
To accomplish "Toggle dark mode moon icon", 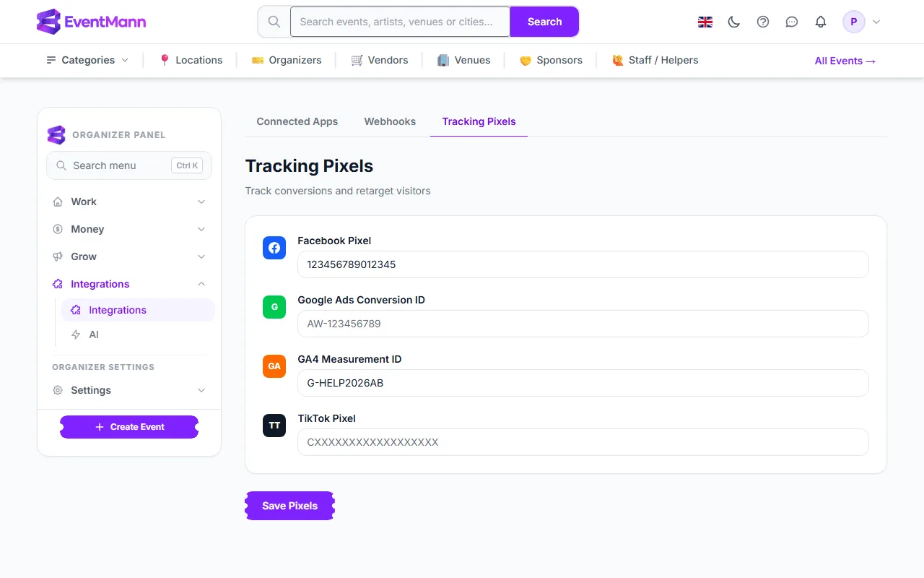I will [x=734, y=22].
